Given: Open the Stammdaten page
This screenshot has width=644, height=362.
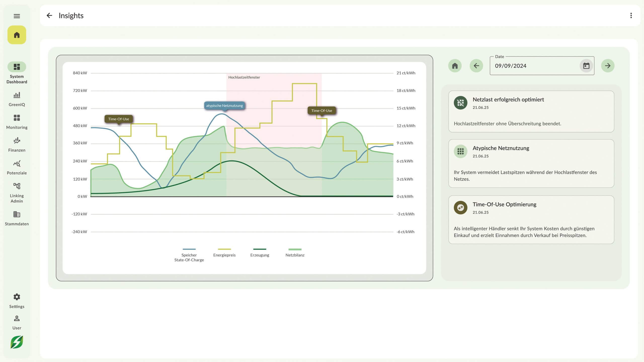Looking at the screenshot, I should [x=17, y=218].
